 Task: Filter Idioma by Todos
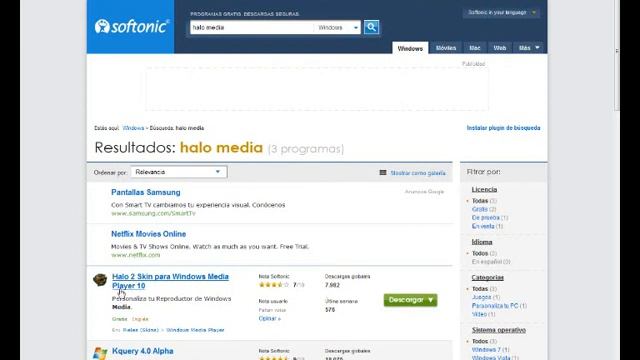coord(480,253)
